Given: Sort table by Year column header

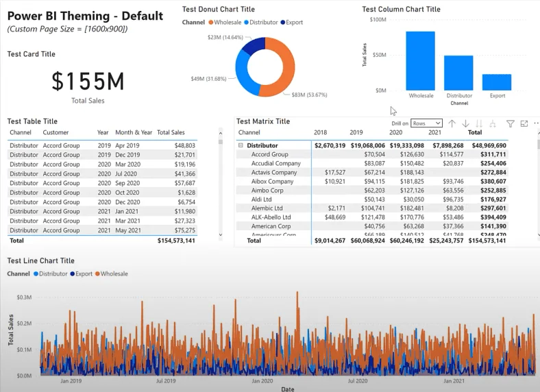Looking at the screenshot, I should [x=103, y=133].
